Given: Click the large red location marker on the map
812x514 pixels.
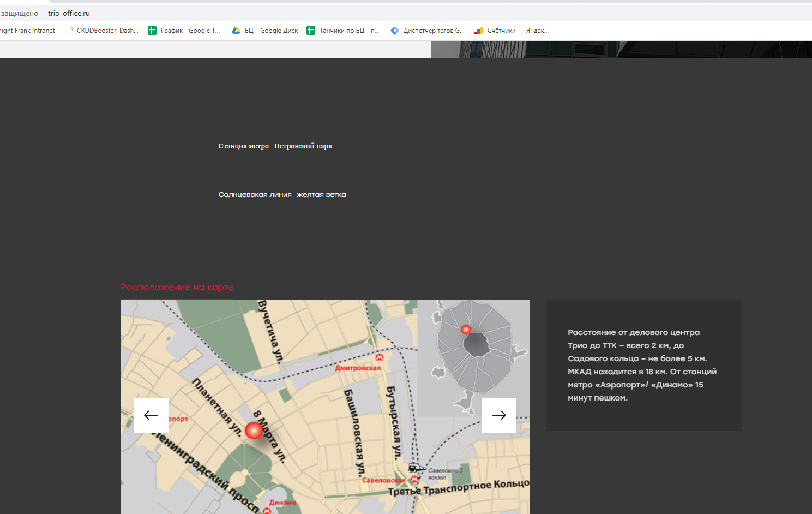Looking at the screenshot, I should 254,431.
